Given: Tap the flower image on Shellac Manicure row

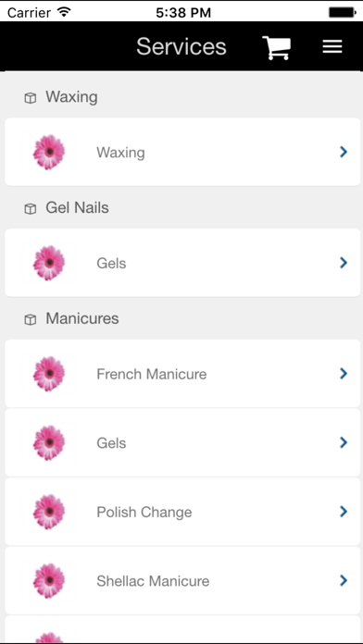Looking at the screenshot, I should coord(49,581).
